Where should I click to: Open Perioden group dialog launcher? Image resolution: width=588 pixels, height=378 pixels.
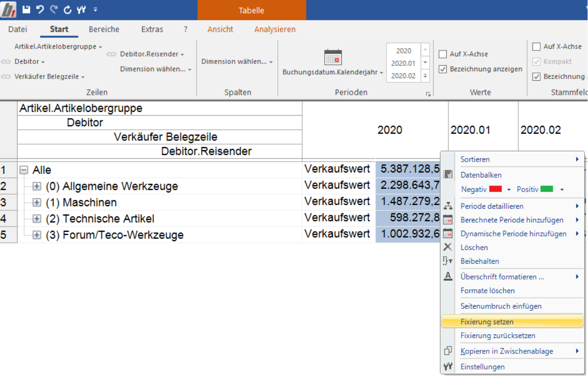[x=428, y=94]
